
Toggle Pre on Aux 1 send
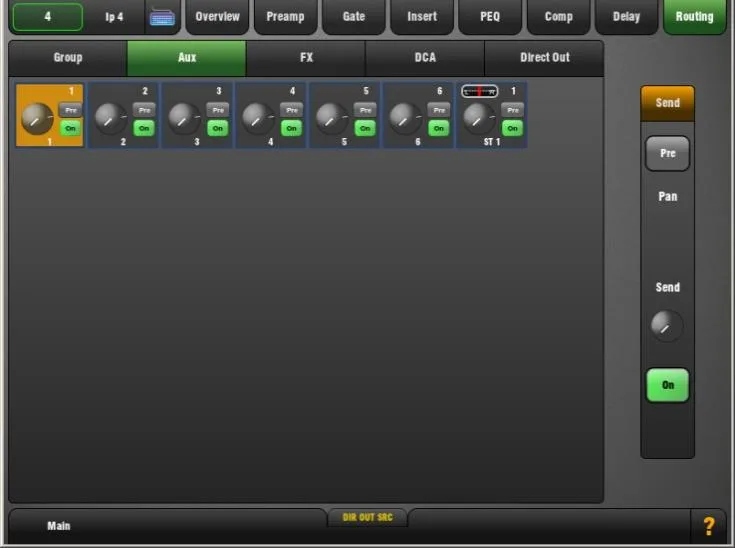point(71,110)
